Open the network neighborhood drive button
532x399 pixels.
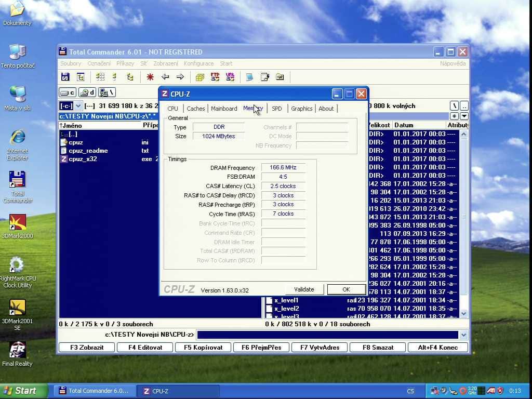107,92
